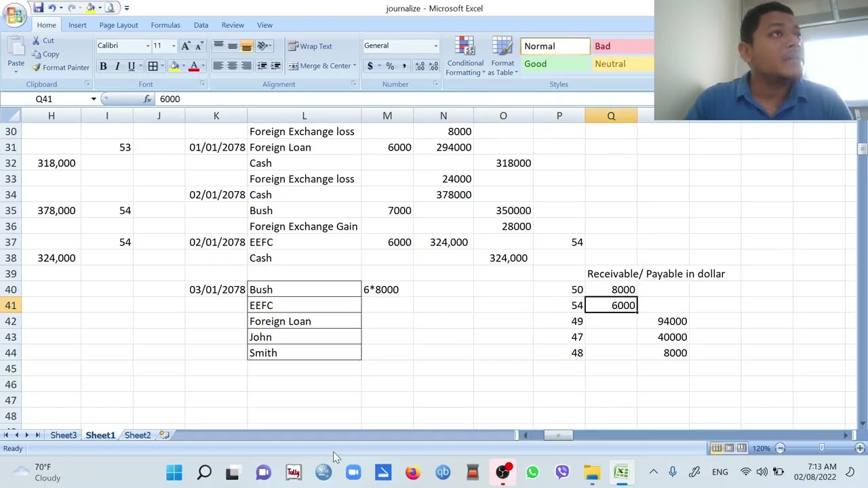Viewport: 868px width, 488px height.
Task: Align text to the right
Action: 246,66
